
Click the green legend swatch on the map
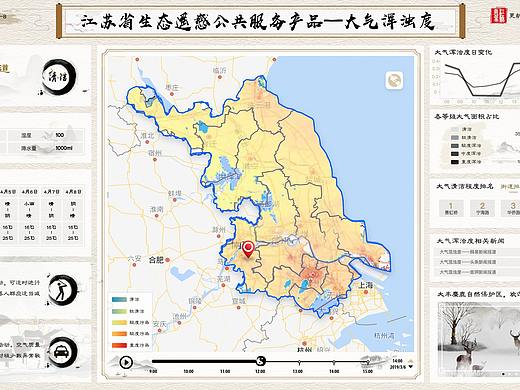click(119, 311)
